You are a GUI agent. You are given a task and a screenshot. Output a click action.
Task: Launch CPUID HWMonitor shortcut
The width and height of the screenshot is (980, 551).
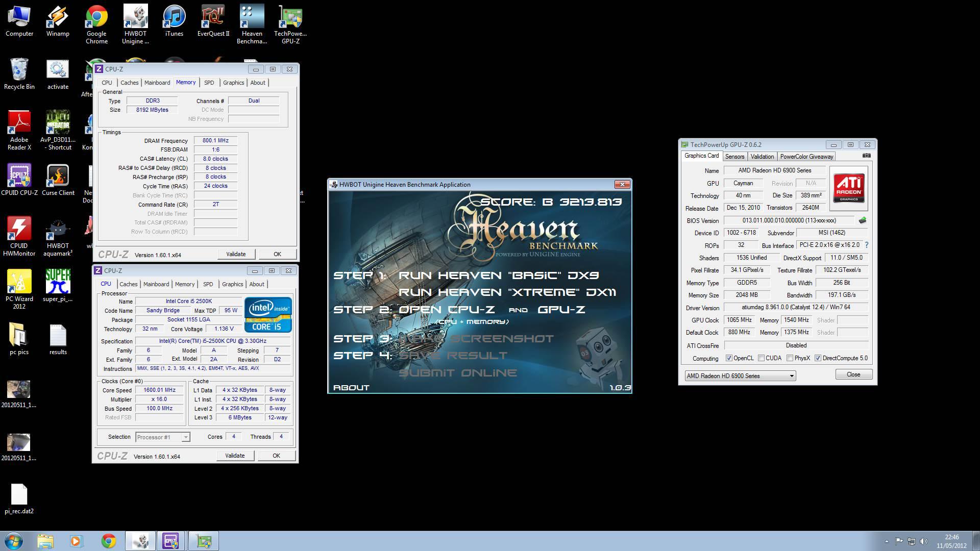tap(19, 237)
